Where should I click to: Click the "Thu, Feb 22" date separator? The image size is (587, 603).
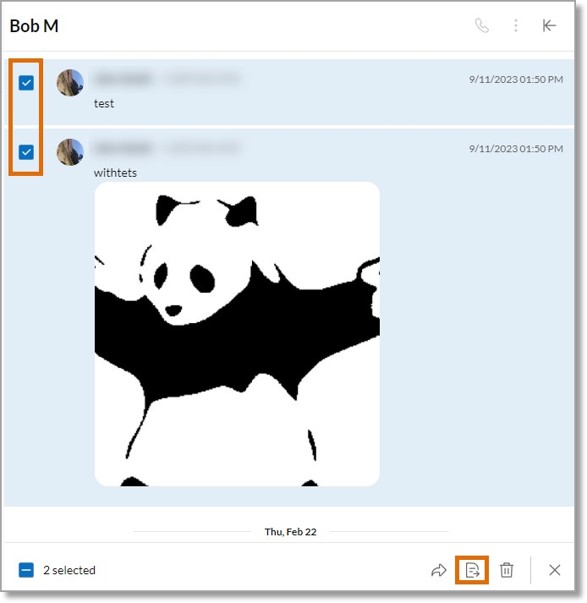click(290, 532)
